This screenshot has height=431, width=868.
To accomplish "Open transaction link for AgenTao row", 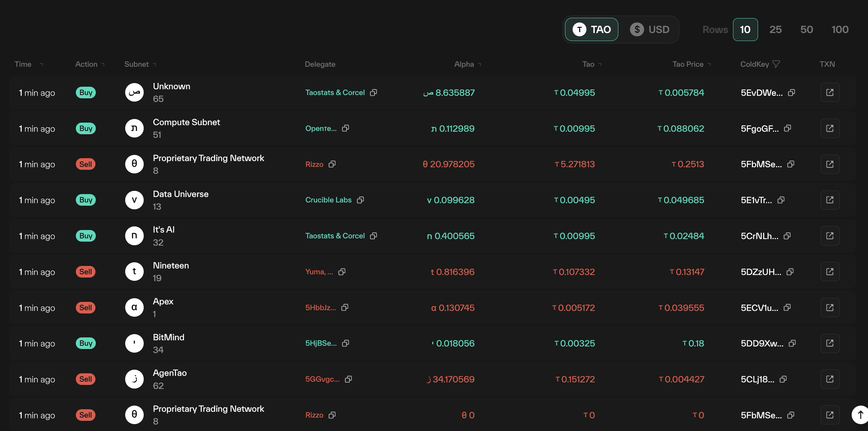I will [x=830, y=379].
